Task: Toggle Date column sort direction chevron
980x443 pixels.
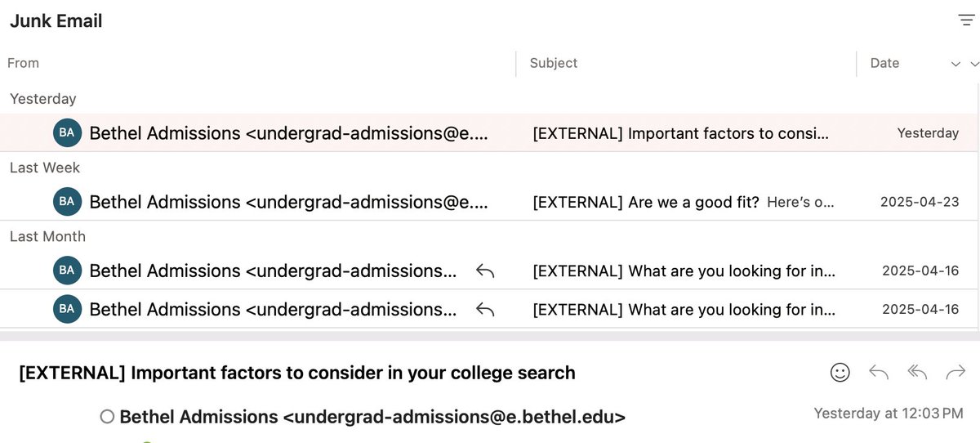Action: (955, 64)
